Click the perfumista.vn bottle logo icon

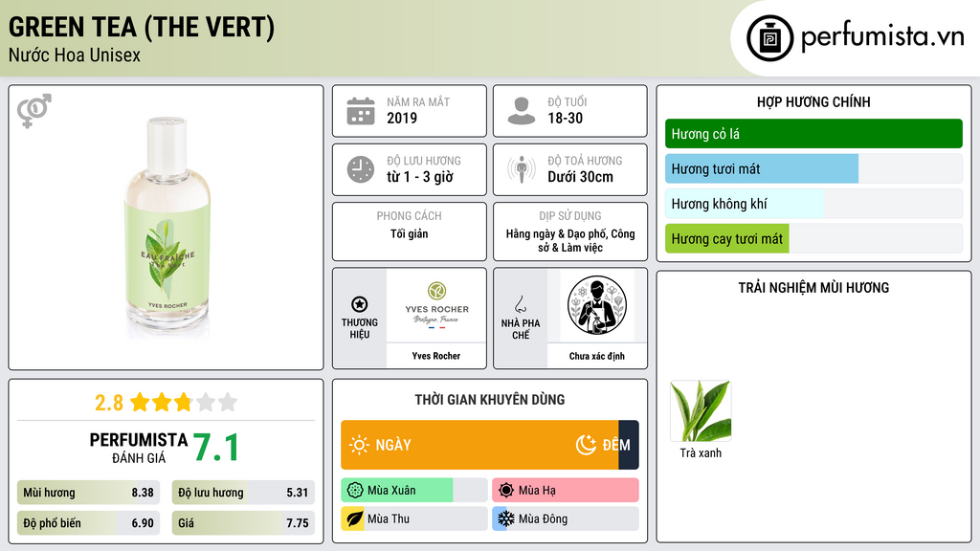(769, 38)
